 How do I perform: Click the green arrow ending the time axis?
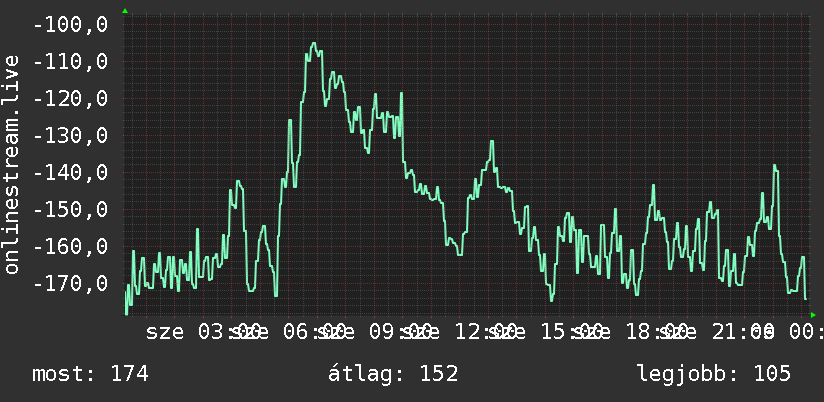click(813, 315)
